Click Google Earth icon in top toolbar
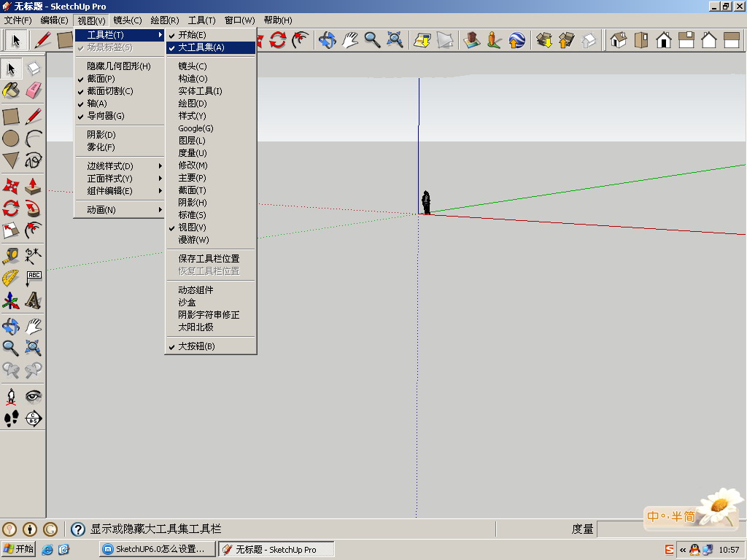Screen dimensions: 747x560 pos(517,40)
